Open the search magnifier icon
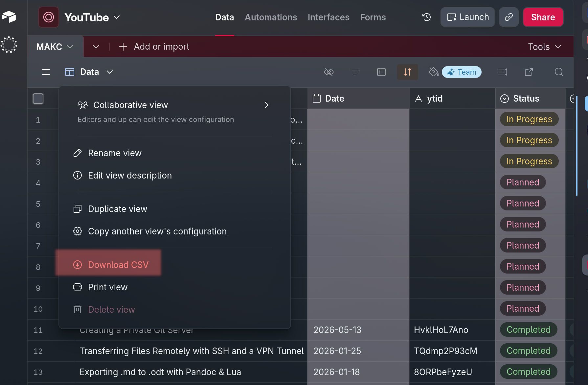588x385 pixels. [559, 72]
